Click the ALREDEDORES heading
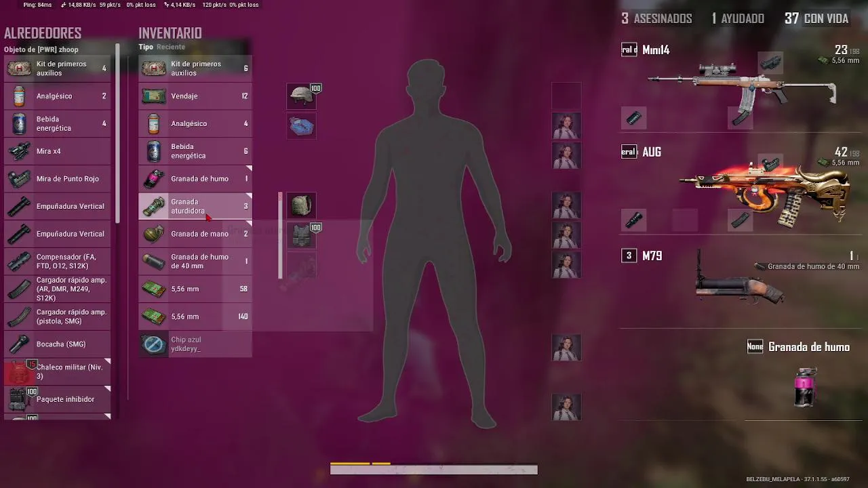The width and height of the screenshot is (868, 488). coord(43,33)
